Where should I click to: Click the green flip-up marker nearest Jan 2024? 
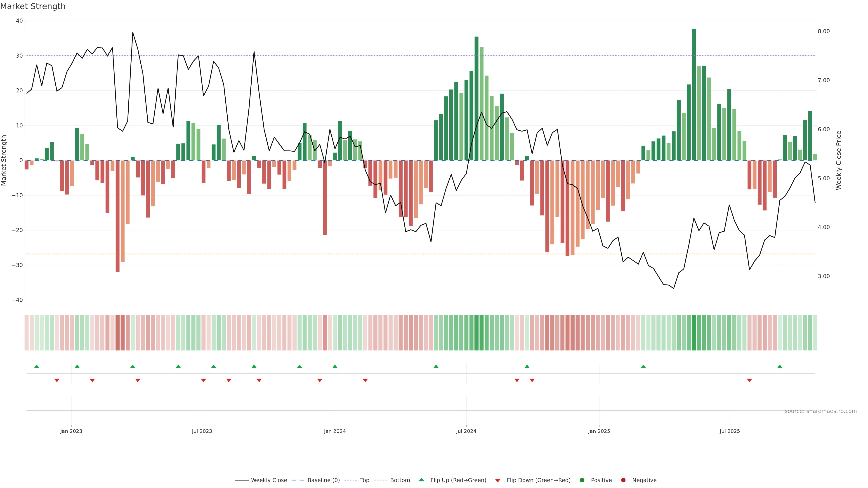pos(335,366)
